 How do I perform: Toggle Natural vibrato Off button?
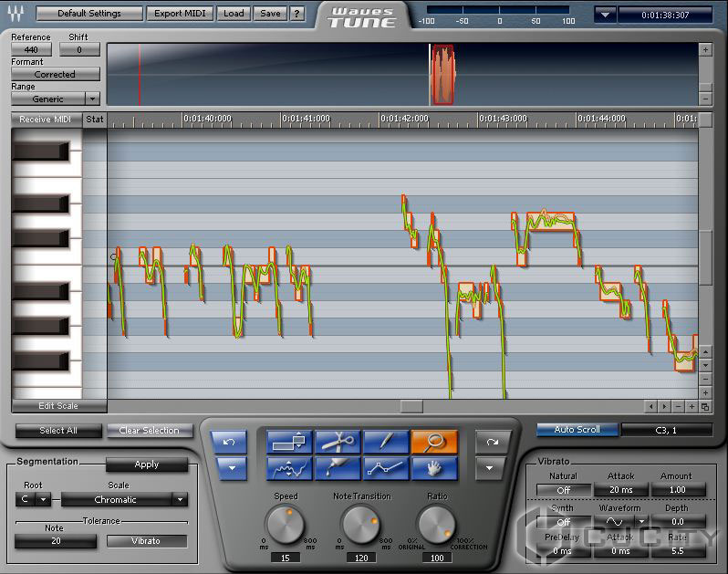click(x=563, y=490)
